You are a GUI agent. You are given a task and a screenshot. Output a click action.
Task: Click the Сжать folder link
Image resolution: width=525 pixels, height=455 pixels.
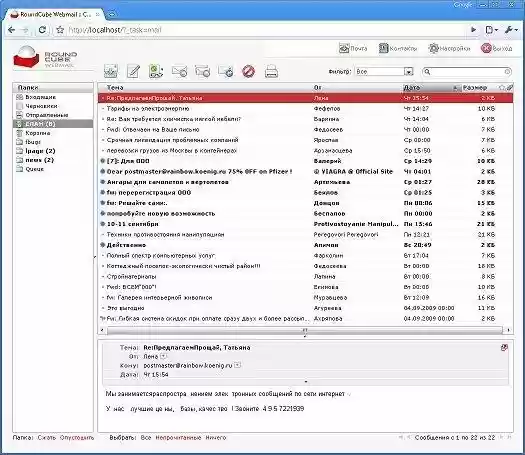(x=47, y=438)
